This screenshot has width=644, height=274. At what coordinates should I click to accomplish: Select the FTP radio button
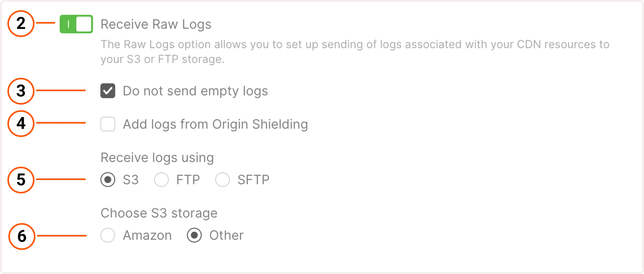click(161, 179)
